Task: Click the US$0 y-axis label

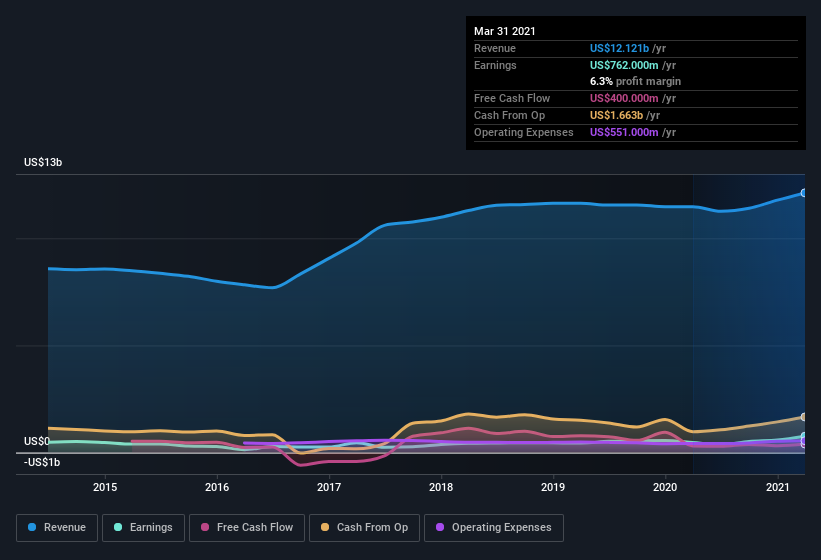Action: click(x=37, y=441)
